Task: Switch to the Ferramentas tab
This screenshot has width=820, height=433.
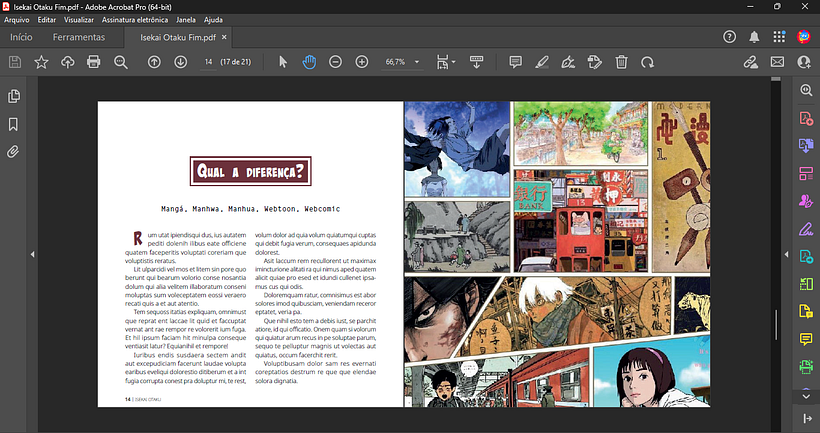Action: (79, 37)
